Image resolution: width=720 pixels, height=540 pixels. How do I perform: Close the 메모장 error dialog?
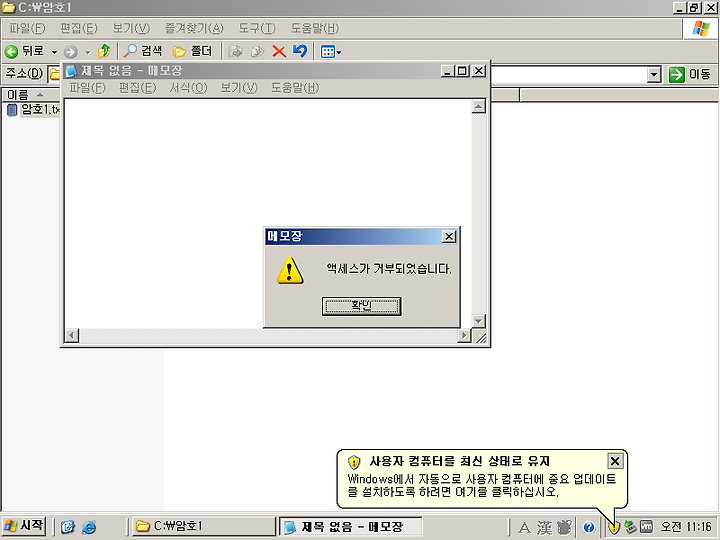click(x=449, y=236)
